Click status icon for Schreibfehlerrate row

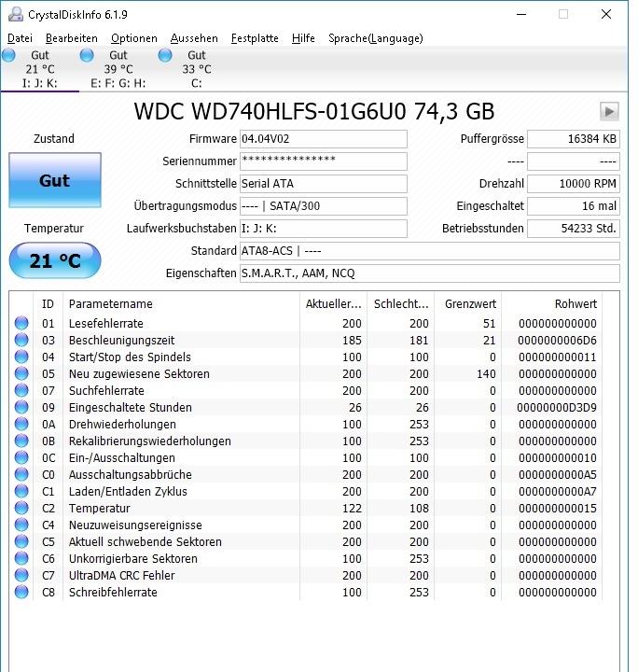21,592
